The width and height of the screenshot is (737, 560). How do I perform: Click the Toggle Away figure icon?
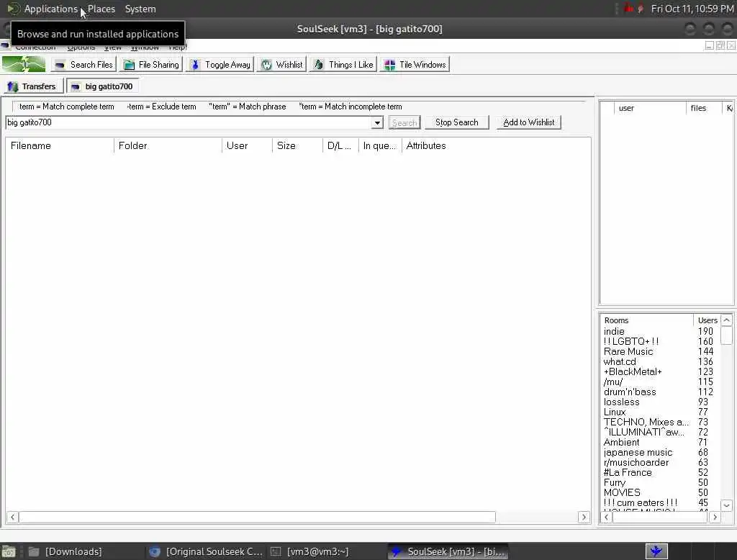point(195,64)
